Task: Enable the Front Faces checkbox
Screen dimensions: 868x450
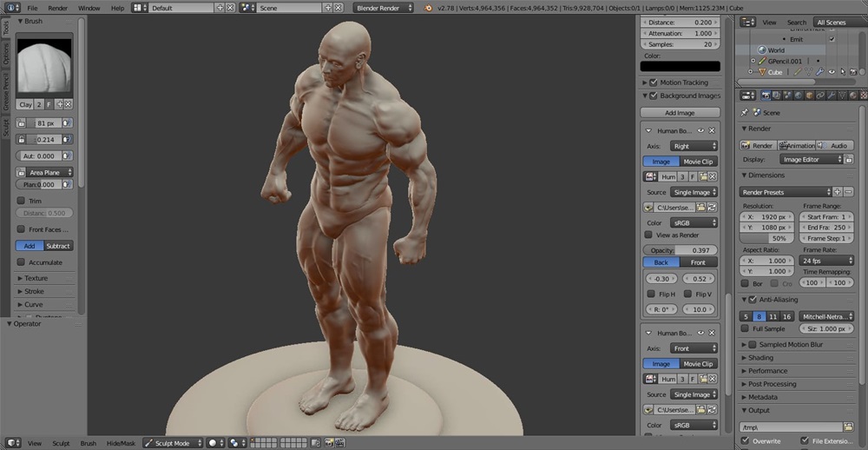Action: 21,228
